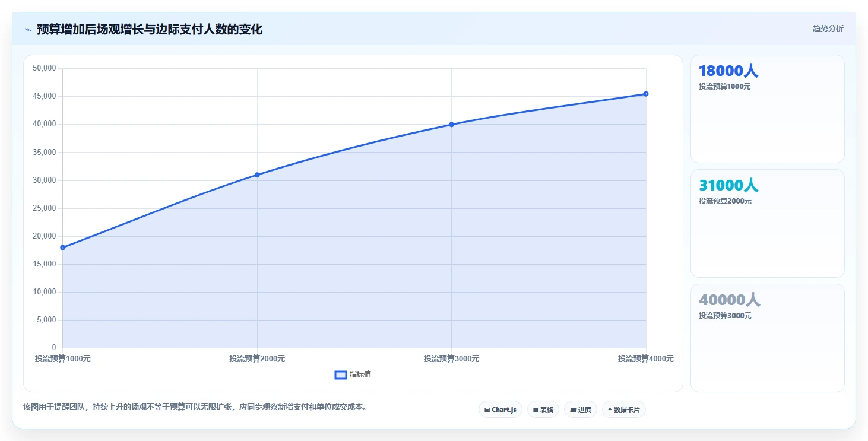Click the data point for 投流预算1000元
The image size is (868, 441).
pos(63,248)
